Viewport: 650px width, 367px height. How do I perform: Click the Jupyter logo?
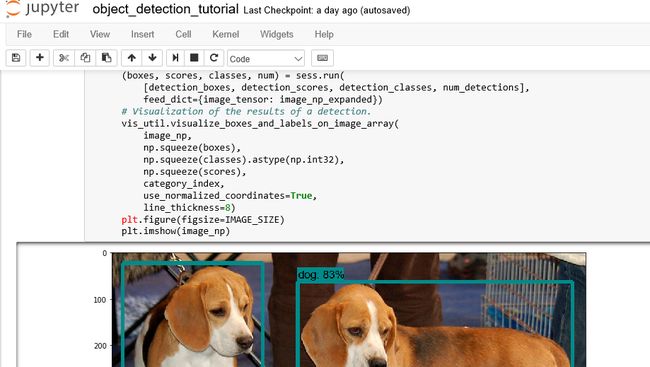point(42,8)
